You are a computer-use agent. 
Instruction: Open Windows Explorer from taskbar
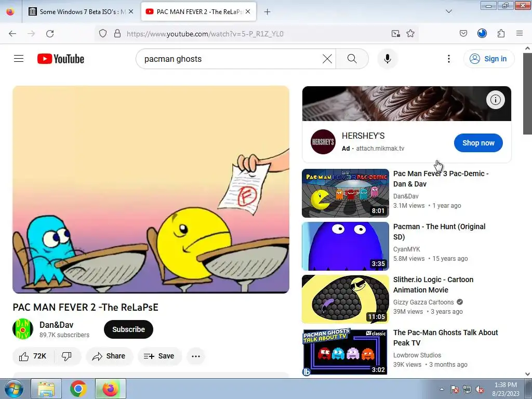[x=46, y=389]
